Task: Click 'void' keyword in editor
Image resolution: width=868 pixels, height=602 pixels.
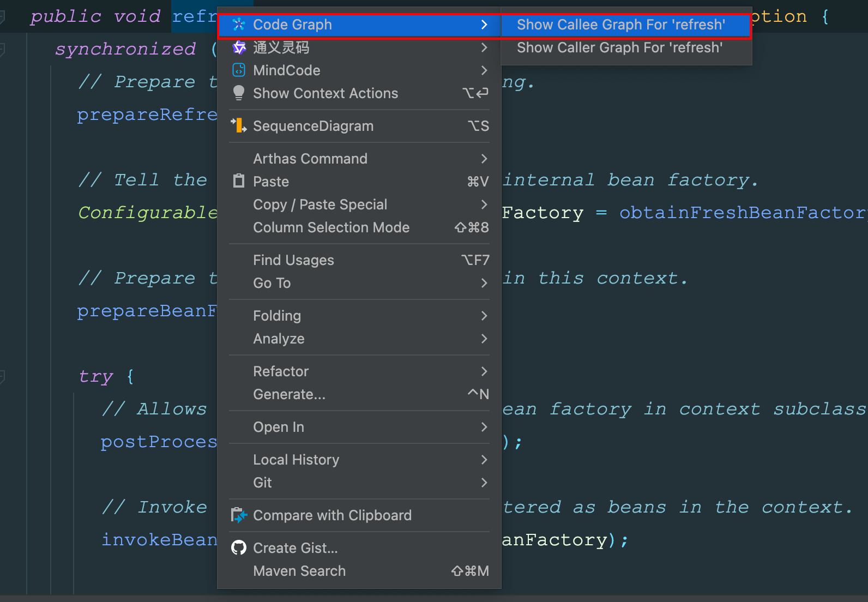Action: click(x=137, y=16)
